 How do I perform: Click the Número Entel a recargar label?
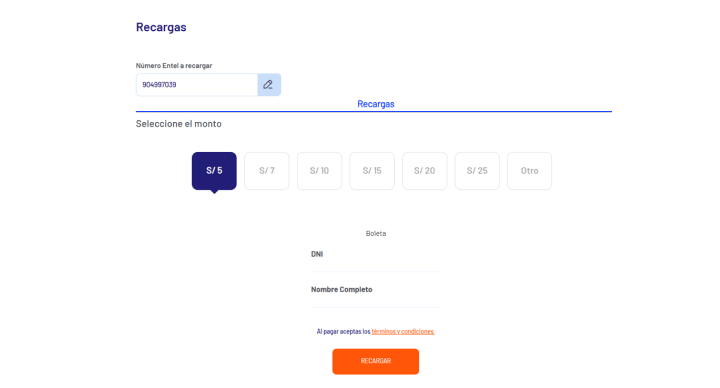point(174,66)
